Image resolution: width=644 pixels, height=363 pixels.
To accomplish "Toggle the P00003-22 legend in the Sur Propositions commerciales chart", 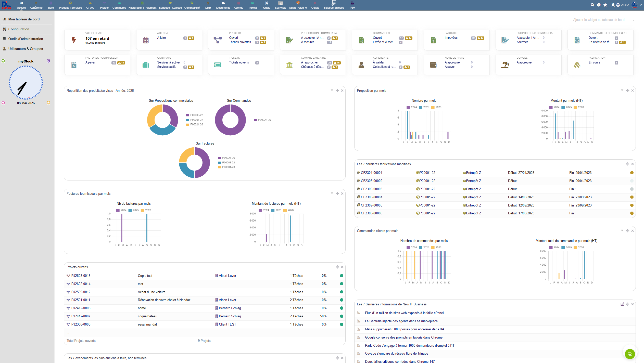I will click(x=195, y=115).
